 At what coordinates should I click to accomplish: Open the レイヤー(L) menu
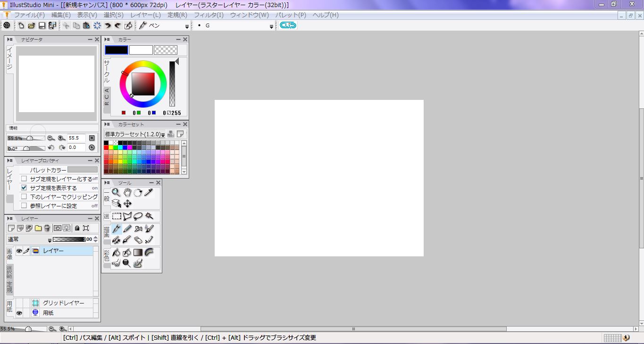click(x=145, y=15)
